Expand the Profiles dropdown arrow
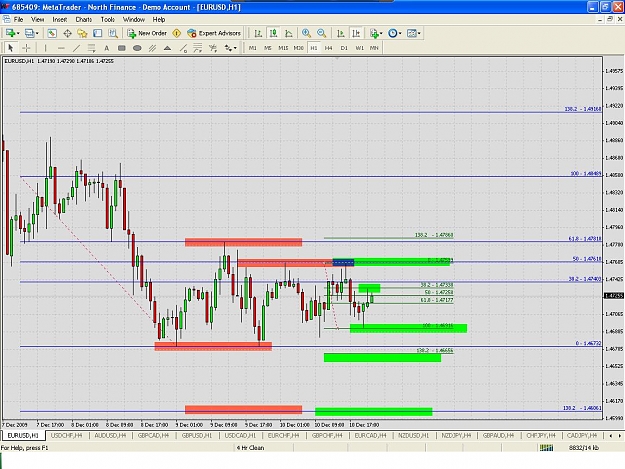 [x=37, y=33]
